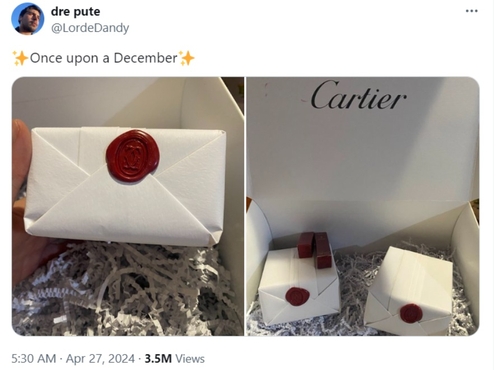The image size is (500, 370).
Task: Click the sparkle emoji before Once
Action: (x=20, y=58)
